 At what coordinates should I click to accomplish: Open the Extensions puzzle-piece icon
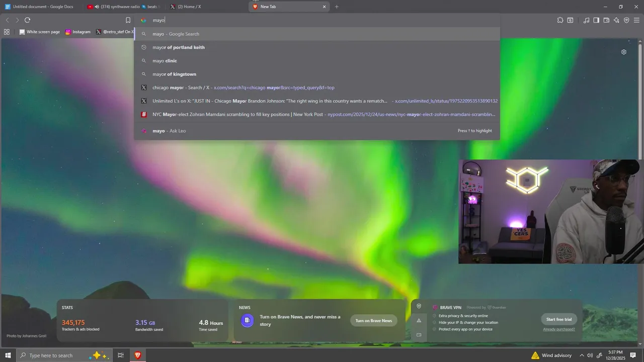coord(560,20)
